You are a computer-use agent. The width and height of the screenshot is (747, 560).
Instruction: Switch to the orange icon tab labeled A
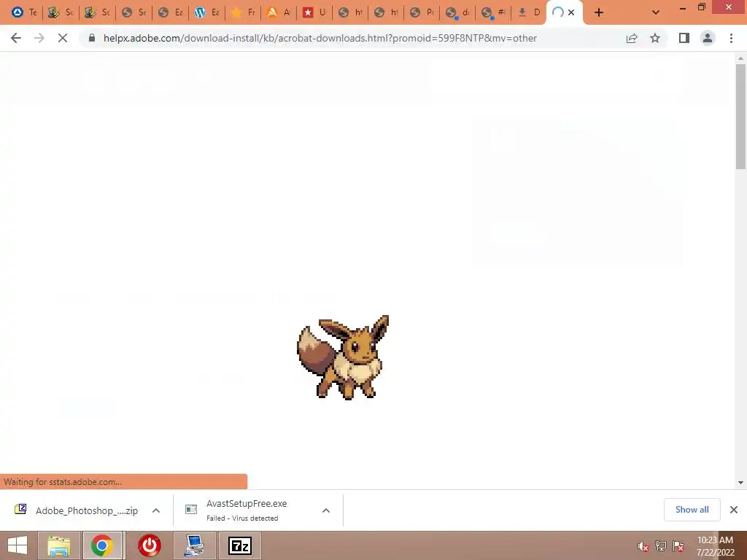coord(279,12)
